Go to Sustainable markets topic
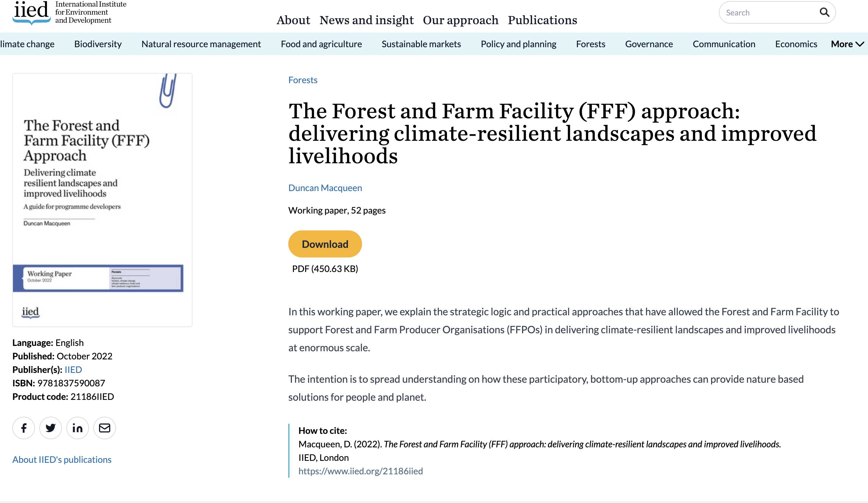Image resolution: width=868 pixels, height=503 pixels. pyautogui.click(x=421, y=44)
